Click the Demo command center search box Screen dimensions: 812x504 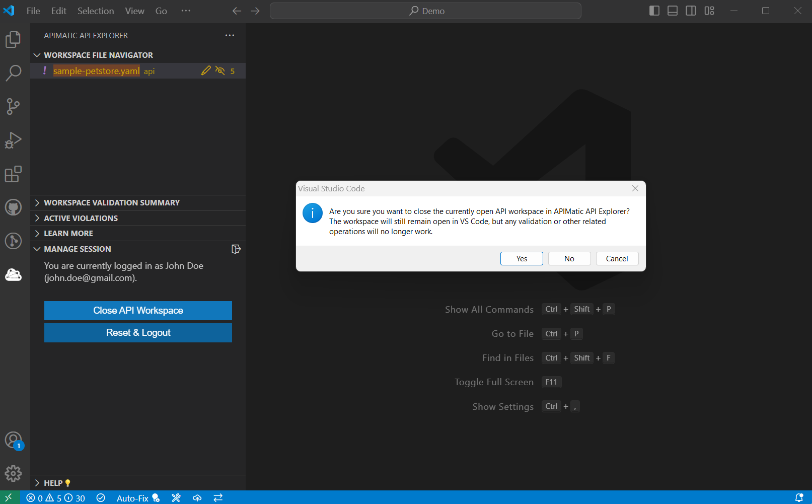tap(425, 11)
